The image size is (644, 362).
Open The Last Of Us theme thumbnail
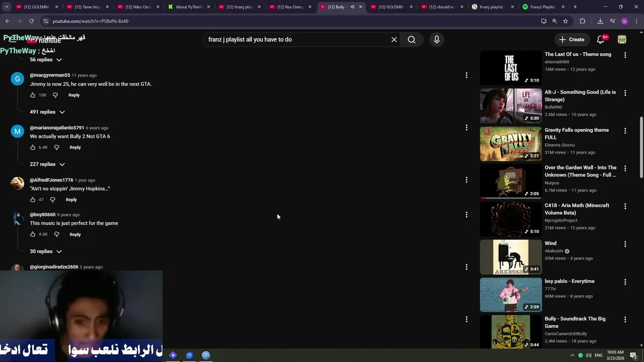[511, 68]
